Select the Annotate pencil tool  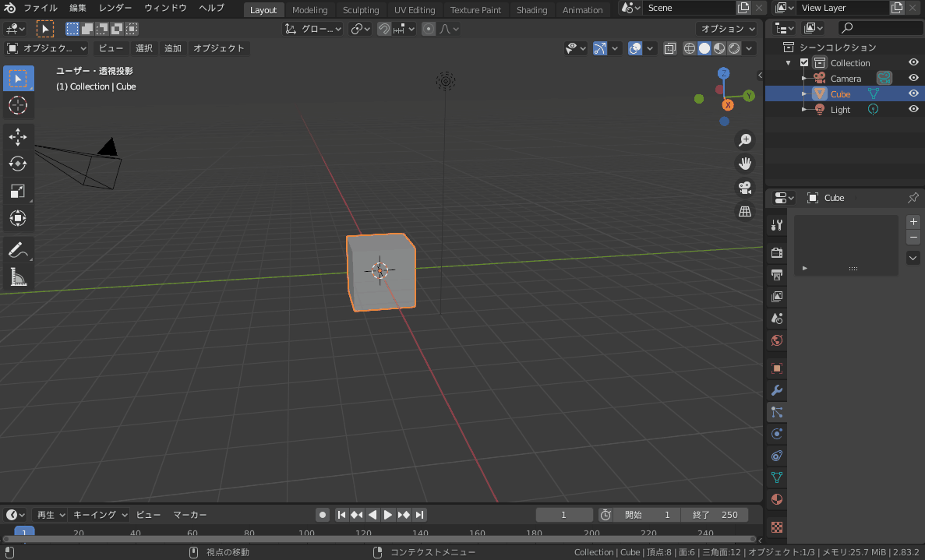point(17,250)
